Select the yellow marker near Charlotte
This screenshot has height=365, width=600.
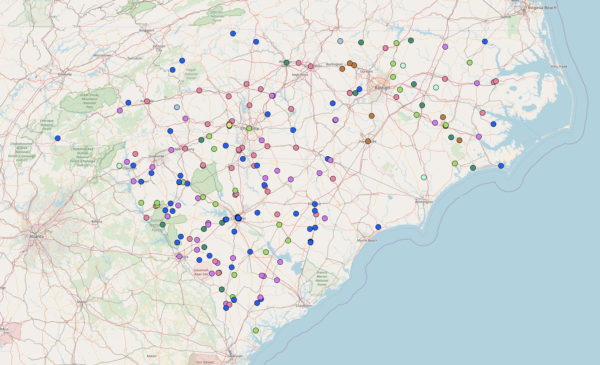point(229,125)
